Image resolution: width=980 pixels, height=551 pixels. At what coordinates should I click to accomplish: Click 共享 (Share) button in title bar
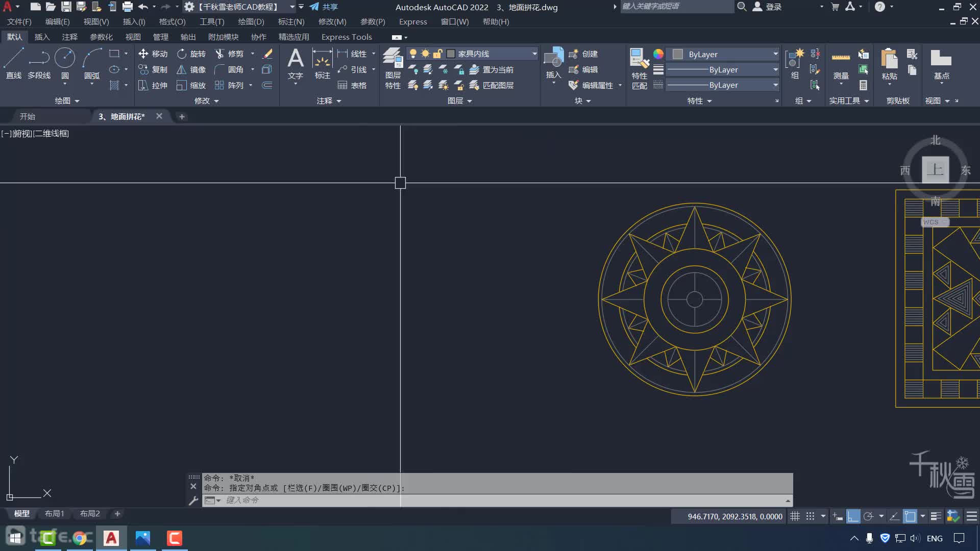coord(324,7)
